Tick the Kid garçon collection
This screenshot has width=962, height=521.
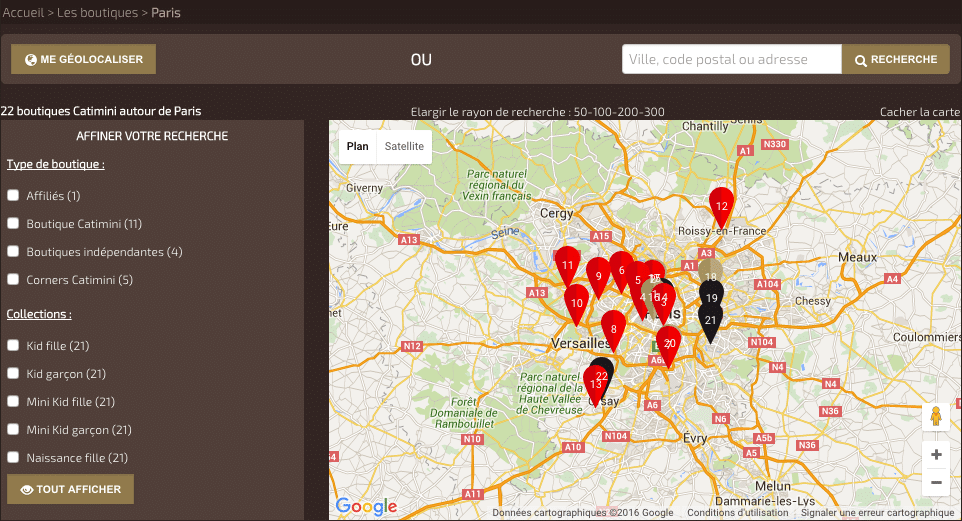tap(13, 373)
